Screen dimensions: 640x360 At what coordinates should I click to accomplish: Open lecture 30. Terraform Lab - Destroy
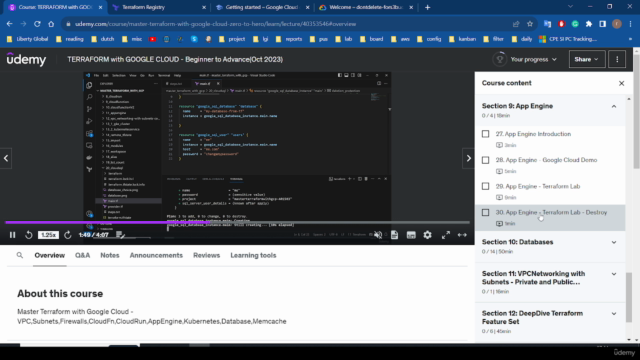point(551,212)
